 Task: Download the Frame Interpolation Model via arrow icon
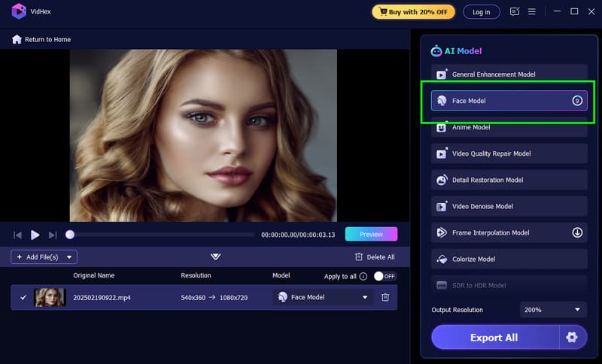click(577, 232)
